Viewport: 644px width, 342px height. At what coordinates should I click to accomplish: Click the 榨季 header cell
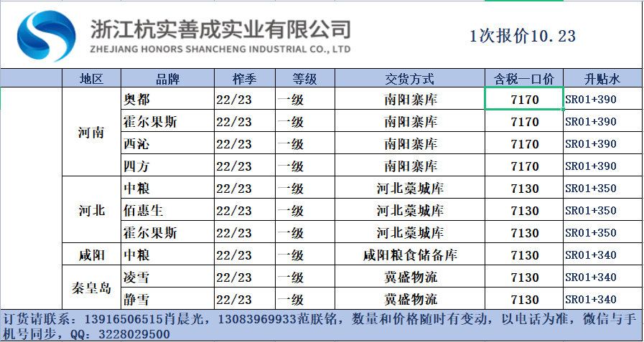pyautogui.click(x=244, y=79)
